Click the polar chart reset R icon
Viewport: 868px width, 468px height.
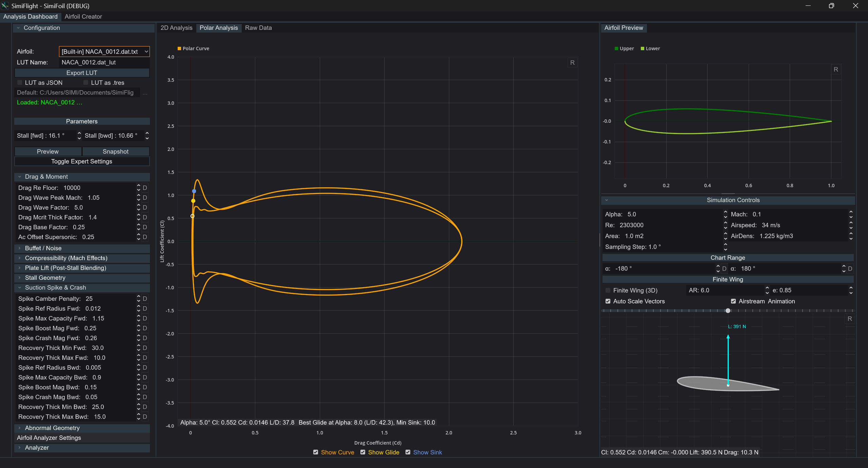click(x=572, y=63)
